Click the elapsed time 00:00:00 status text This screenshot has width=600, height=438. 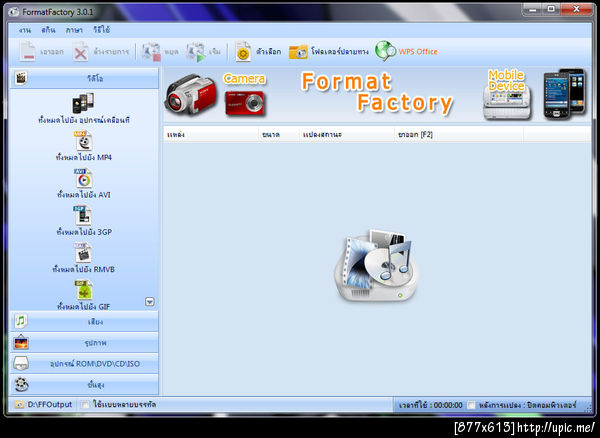coord(430,405)
